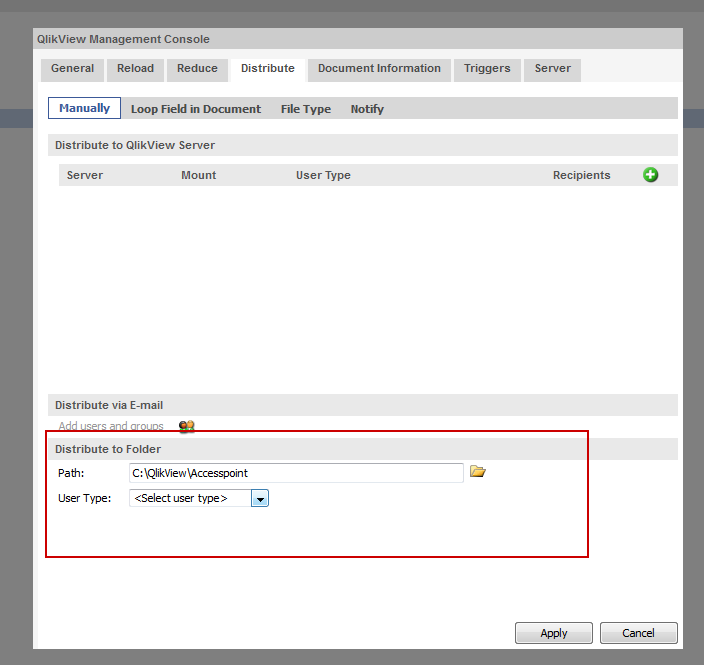Switch to the General tab
The width and height of the screenshot is (704, 665).
(72, 69)
